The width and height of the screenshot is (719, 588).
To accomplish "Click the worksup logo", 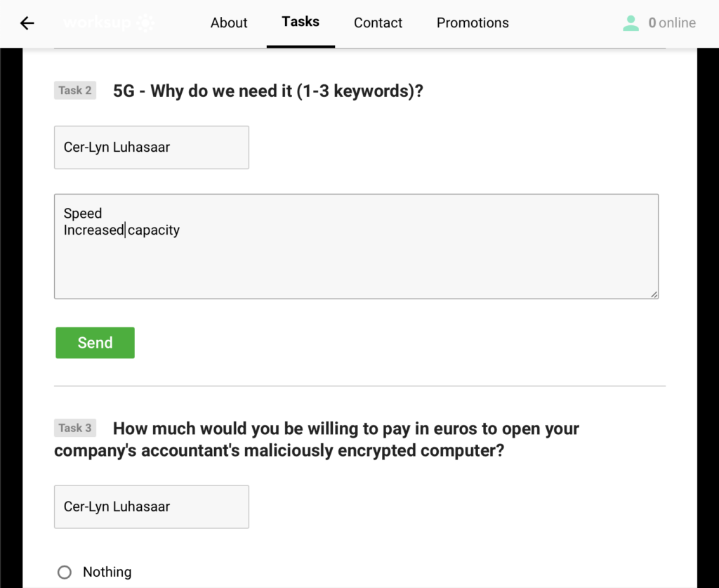I will 109,22.
